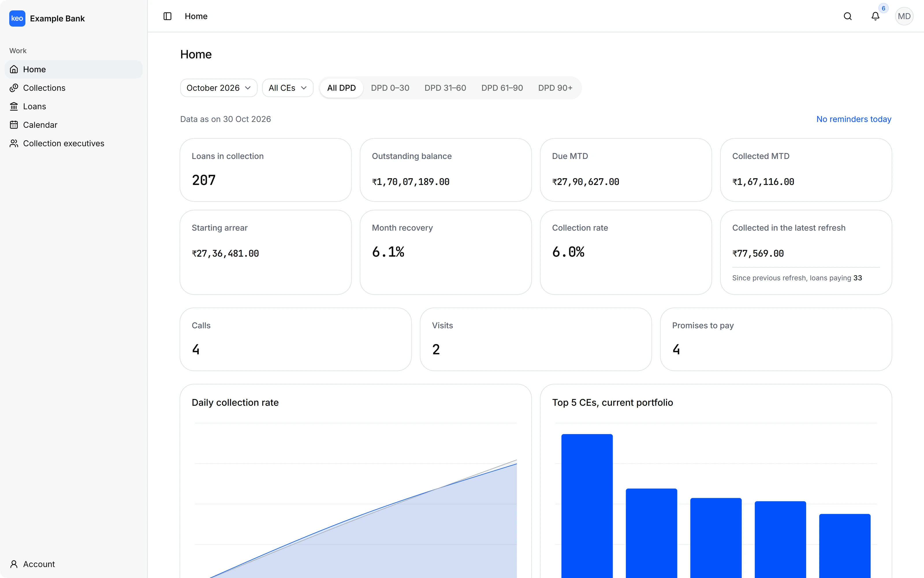Click the Collection executives people icon
Image resolution: width=924 pixels, height=578 pixels.
(x=14, y=143)
